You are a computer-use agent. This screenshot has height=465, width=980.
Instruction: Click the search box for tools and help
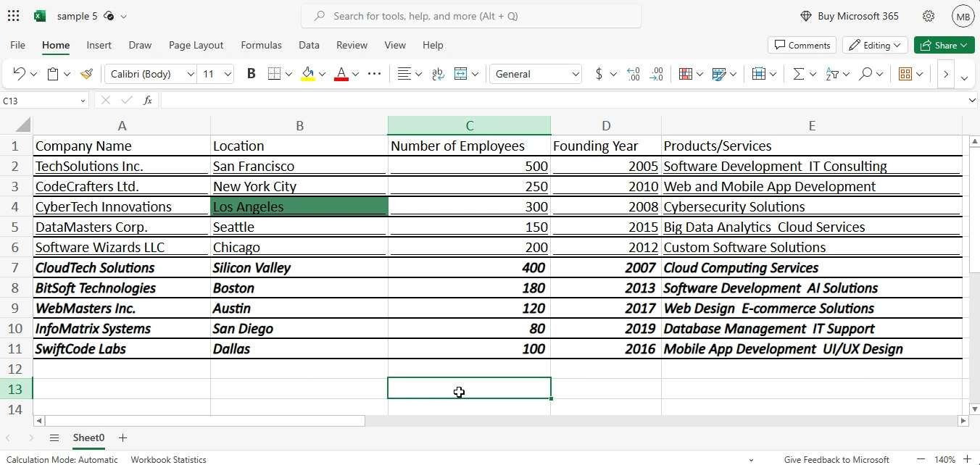[471, 16]
